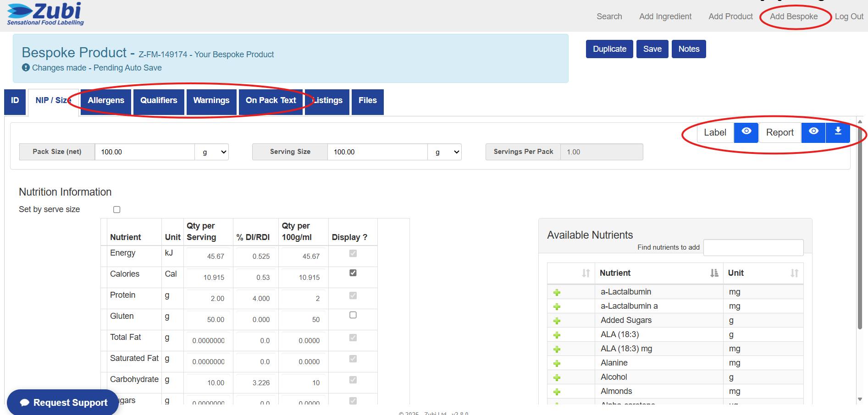
Task: Preview the Label with the eye icon
Action: point(746,132)
